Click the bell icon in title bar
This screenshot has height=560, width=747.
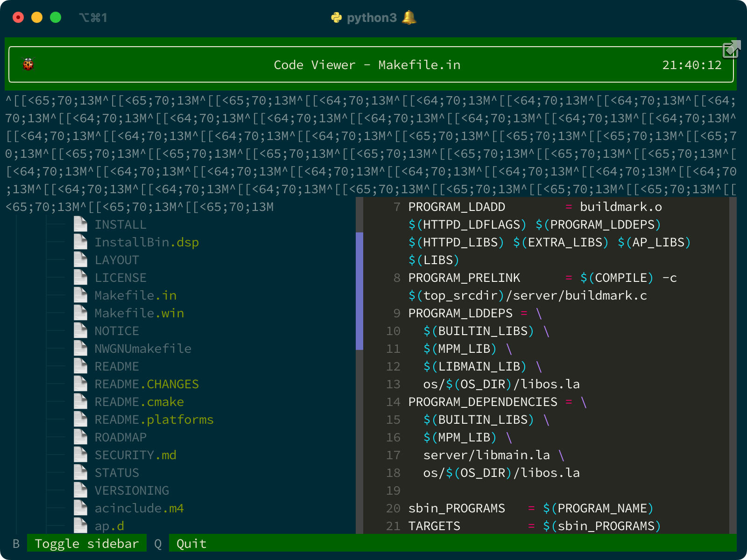click(409, 18)
